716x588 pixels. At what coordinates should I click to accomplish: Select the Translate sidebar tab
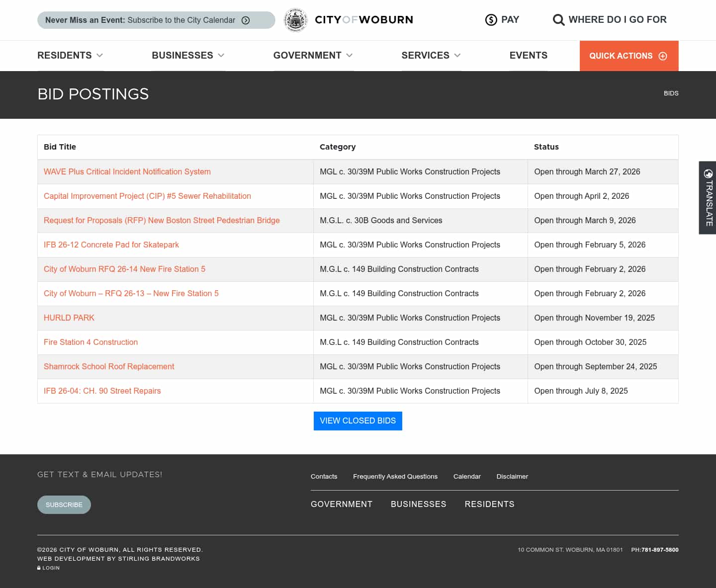tap(707, 198)
